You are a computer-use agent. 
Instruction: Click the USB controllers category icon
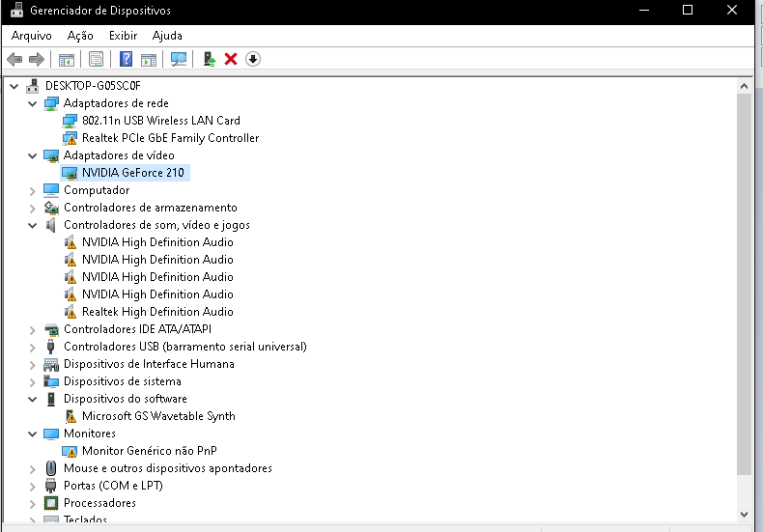coord(50,347)
